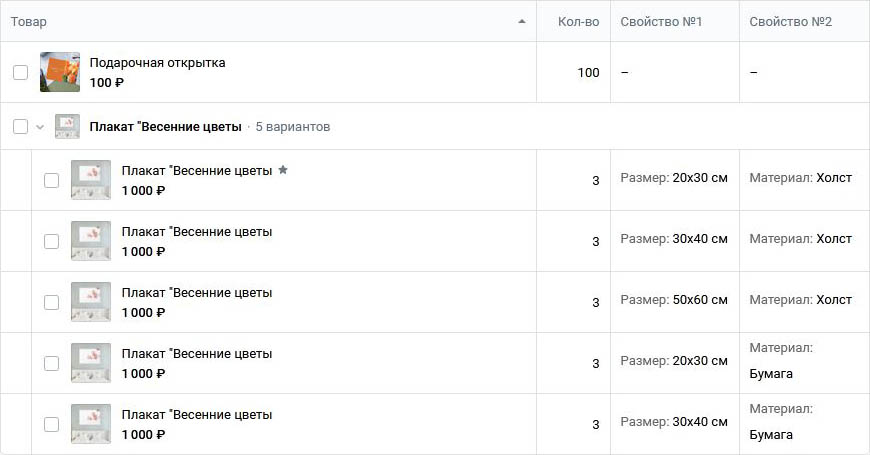870x455 pixels.
Task: Check the 30x40 см Холст variant checkbox
Action: (x=52, y=241)
